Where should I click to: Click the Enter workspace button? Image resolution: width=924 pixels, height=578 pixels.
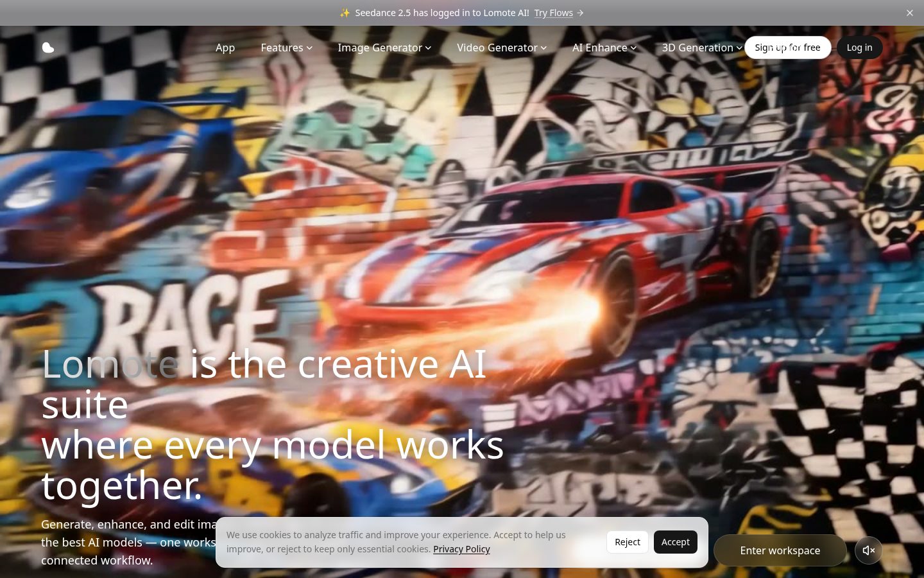(x=780, y=550)
